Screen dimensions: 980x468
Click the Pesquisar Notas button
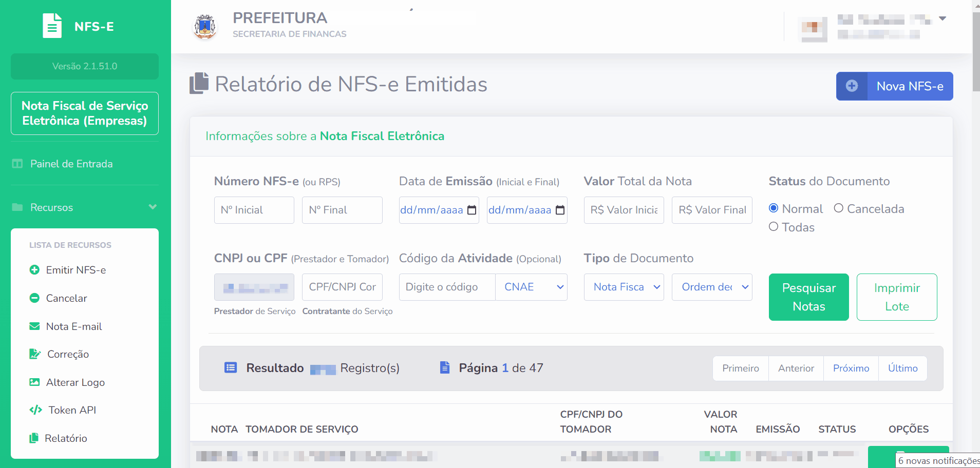(x=808, y=297)
